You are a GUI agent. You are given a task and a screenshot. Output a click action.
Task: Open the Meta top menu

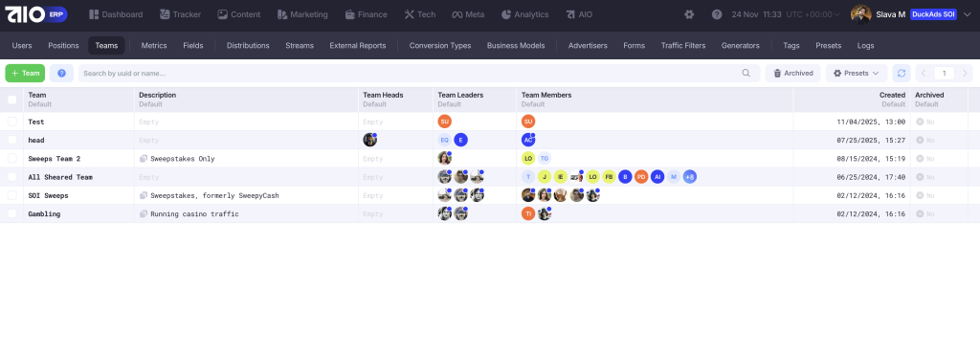click(468, 14)
